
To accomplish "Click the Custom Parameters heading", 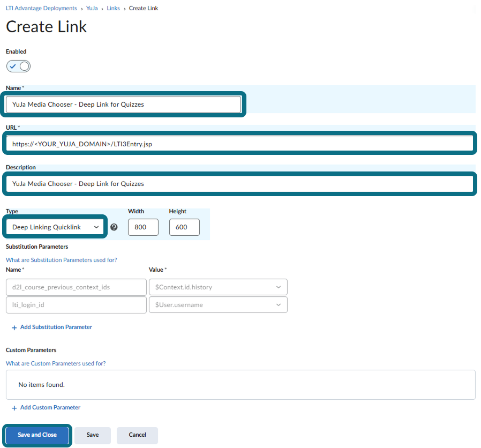I will [x=31, y=350].
